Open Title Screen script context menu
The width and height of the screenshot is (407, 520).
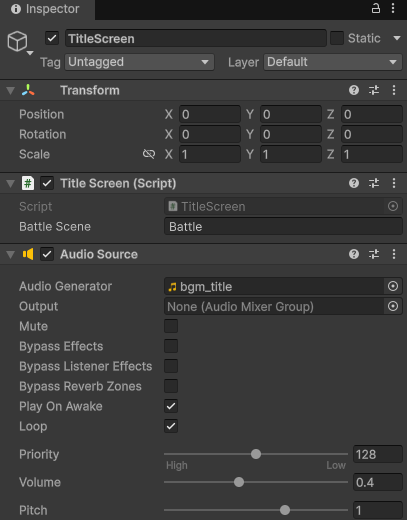(394, 183)
